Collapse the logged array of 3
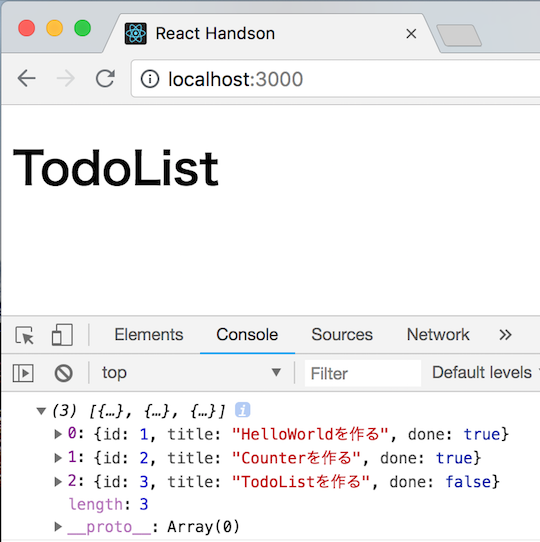 [41, 411]
